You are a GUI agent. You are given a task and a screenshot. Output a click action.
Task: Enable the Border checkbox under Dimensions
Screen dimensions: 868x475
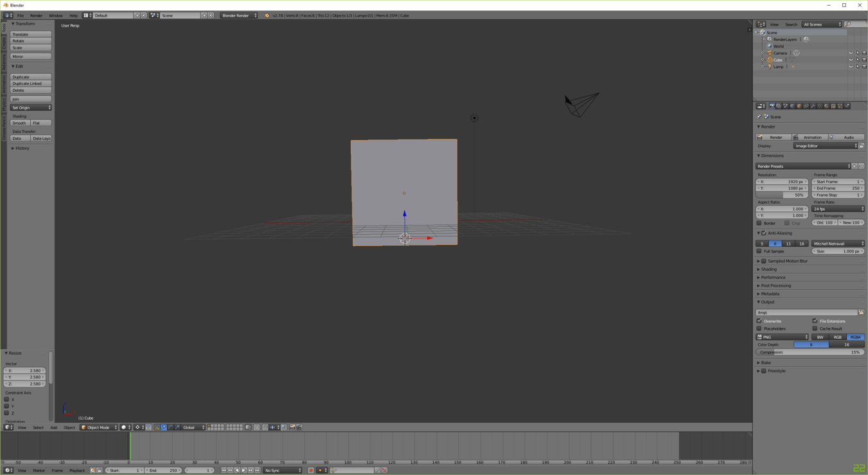click(x=761, y=223)
